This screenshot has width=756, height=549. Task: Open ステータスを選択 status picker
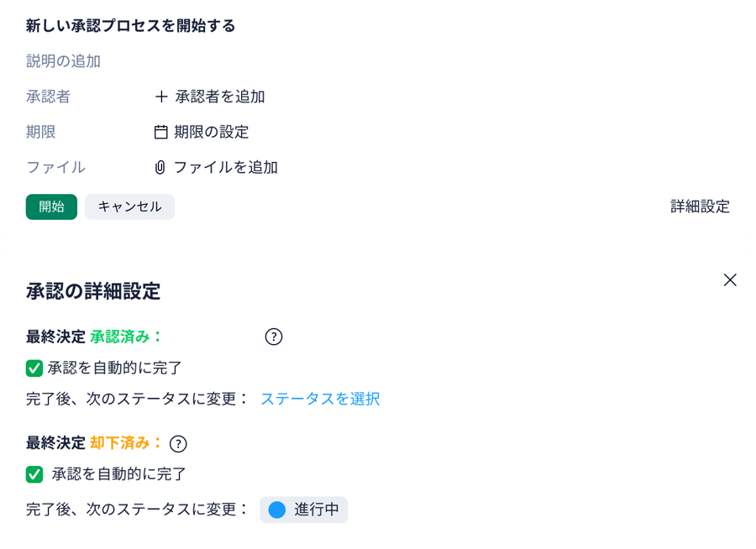tap(320, 399)
